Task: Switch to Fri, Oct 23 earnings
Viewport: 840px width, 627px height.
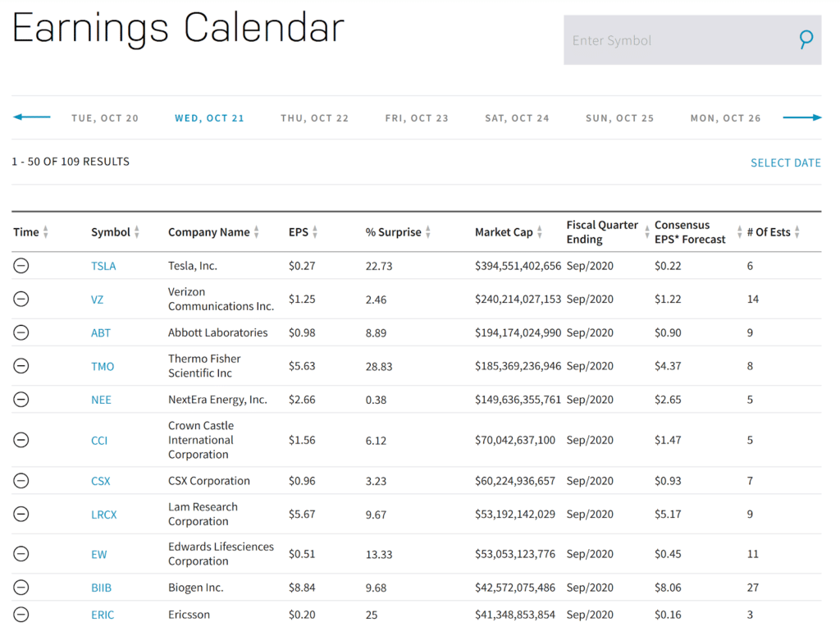Action: point(417,118)
